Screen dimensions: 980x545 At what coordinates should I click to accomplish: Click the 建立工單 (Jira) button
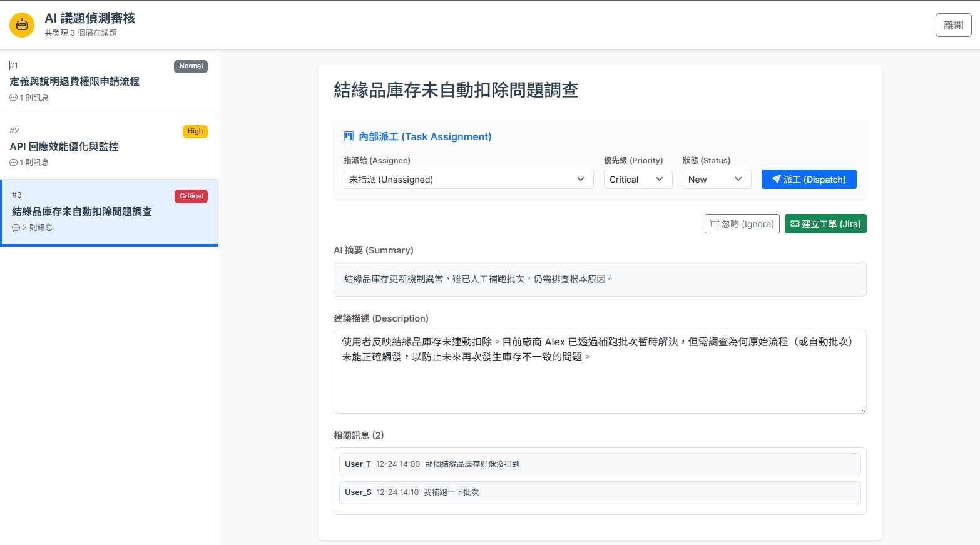coord(825,223)
